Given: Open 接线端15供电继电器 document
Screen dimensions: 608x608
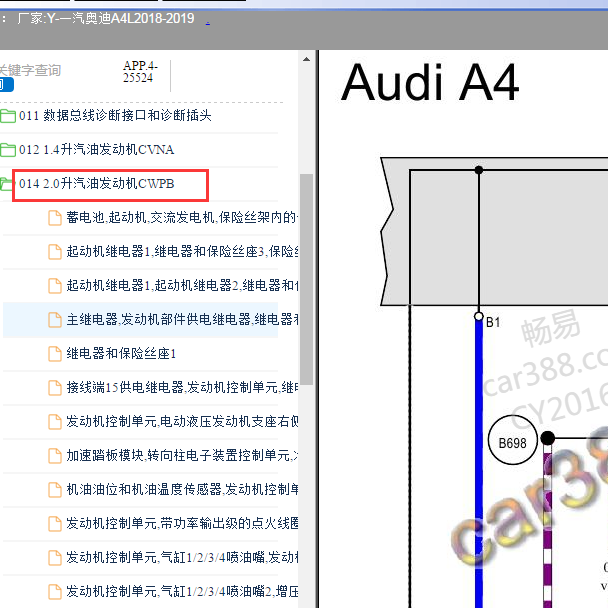Looking at the screenshot, I should (x=182, y=387).
